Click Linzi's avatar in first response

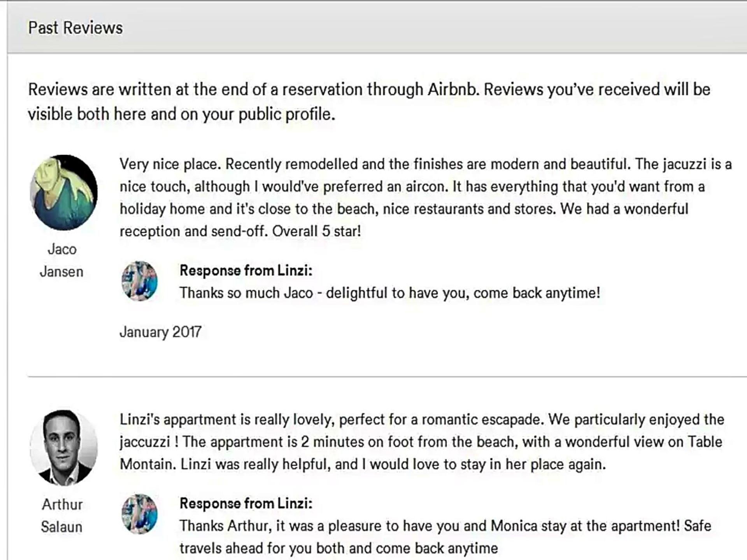point(140,281)
